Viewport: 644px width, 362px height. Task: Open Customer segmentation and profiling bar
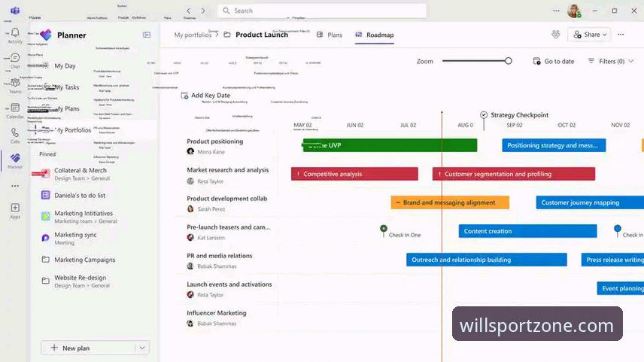[x=513, y=174]
